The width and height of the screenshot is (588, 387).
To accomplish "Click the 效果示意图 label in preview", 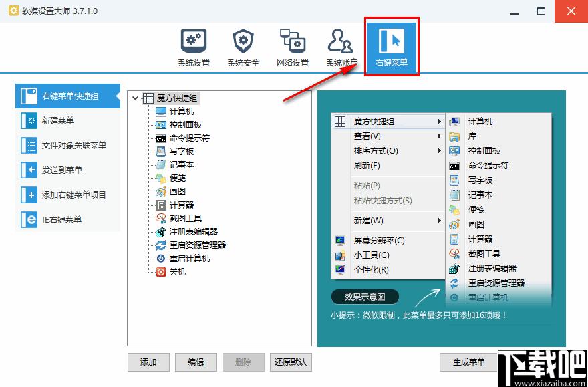I will coord(365,297).
